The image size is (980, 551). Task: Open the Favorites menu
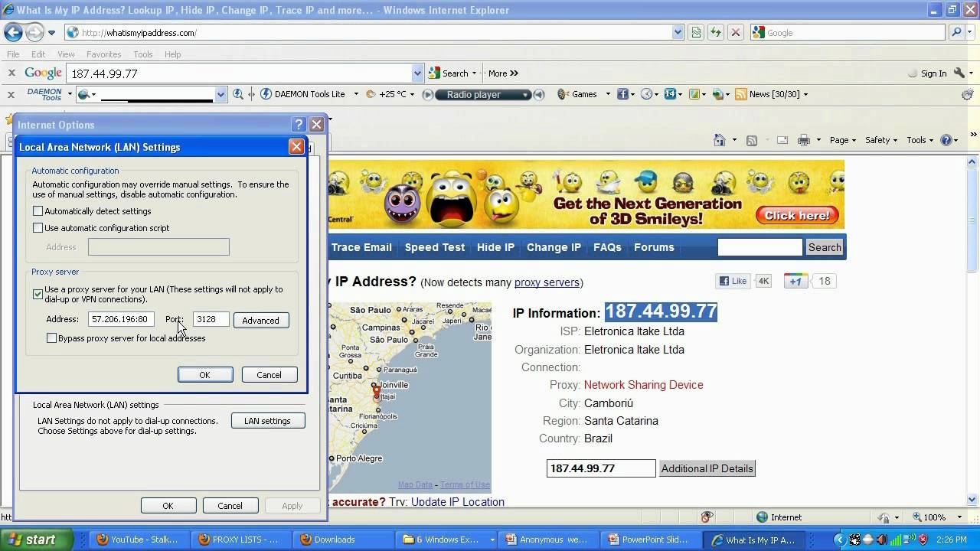pyautogui.click(x=103, y=54)
